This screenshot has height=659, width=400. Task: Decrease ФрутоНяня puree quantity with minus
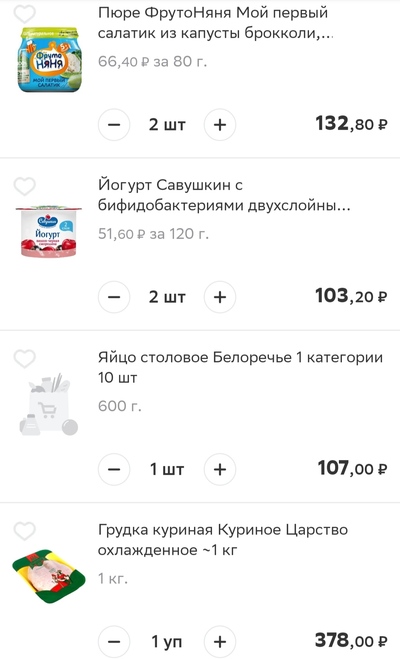tap(114, 124)
